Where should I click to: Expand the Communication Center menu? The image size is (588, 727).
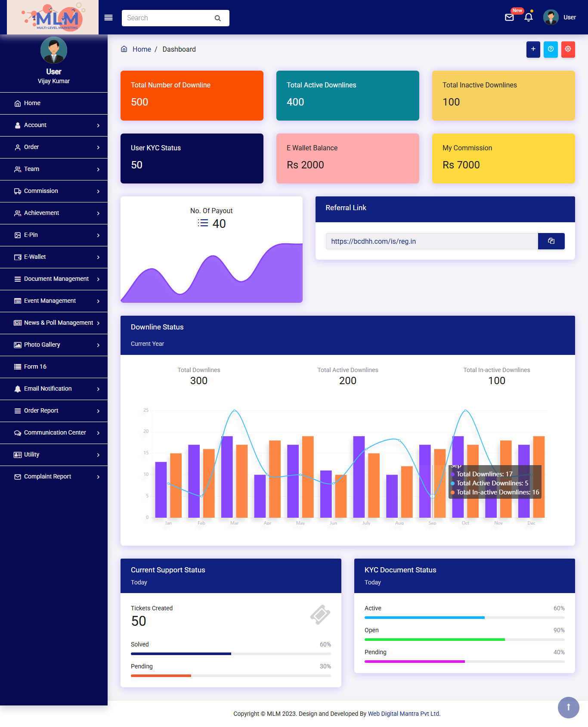54,433
